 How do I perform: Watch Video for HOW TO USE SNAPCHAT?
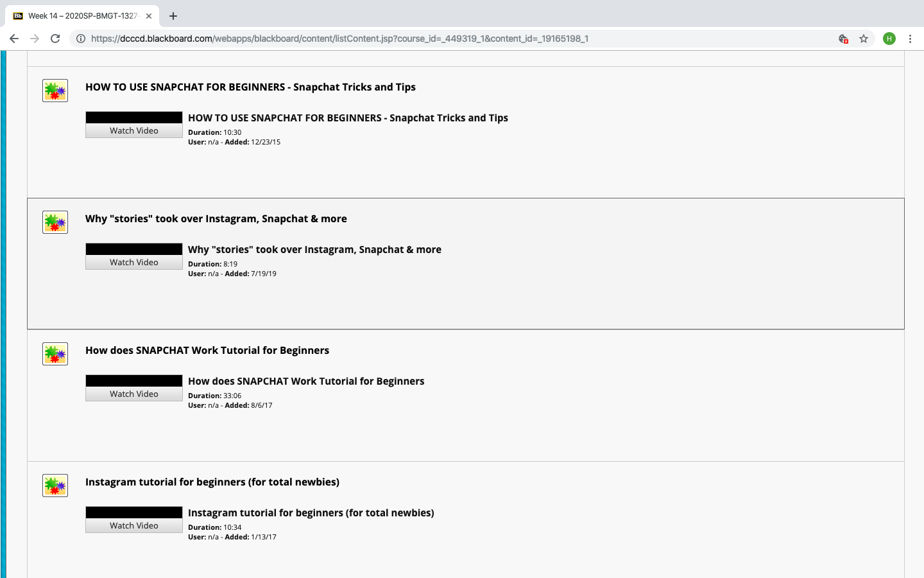point(134,130)
